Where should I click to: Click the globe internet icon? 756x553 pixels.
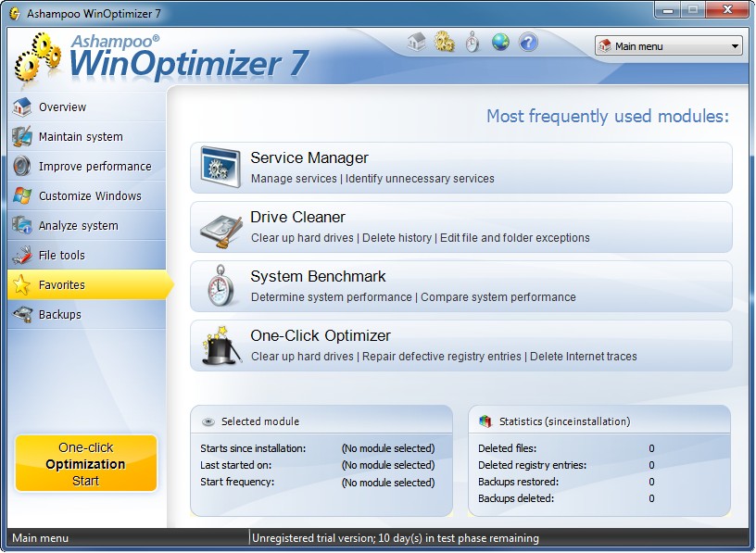[500, 43]
